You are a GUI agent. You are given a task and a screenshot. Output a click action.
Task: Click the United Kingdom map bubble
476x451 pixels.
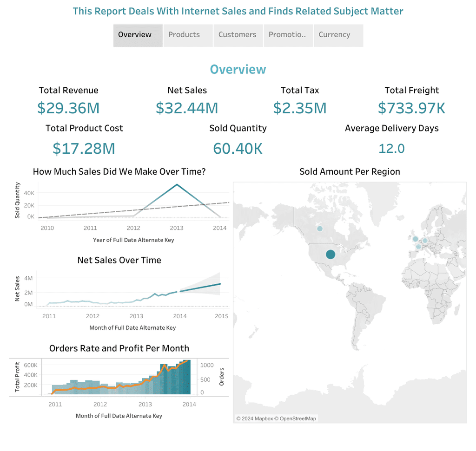[415, 239]
